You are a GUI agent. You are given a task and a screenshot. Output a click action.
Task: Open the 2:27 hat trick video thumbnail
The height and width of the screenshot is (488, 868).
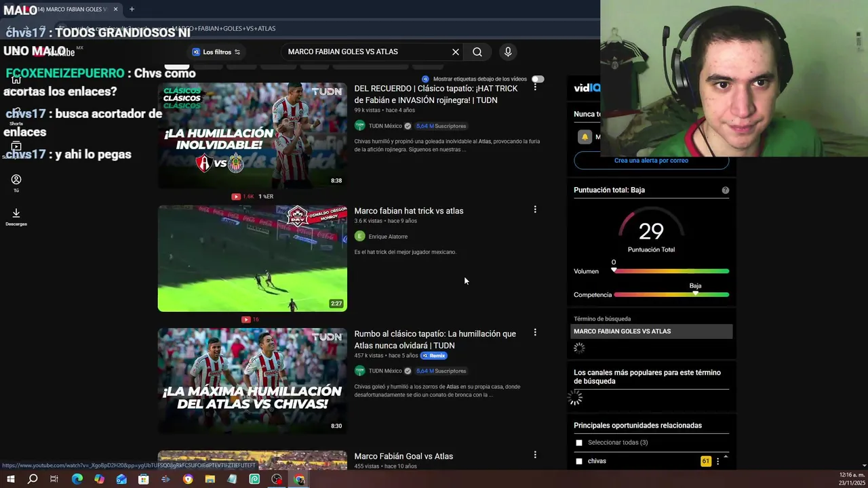pos(252,258)
